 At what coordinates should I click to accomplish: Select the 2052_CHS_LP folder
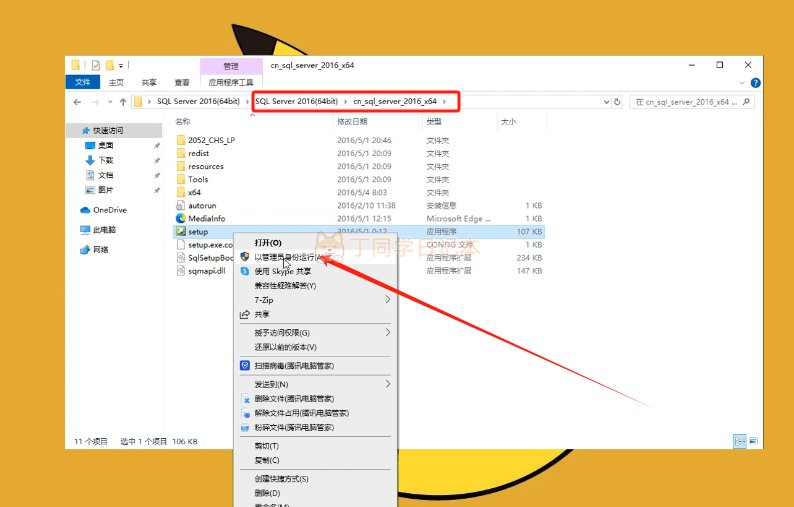(212, 140)
